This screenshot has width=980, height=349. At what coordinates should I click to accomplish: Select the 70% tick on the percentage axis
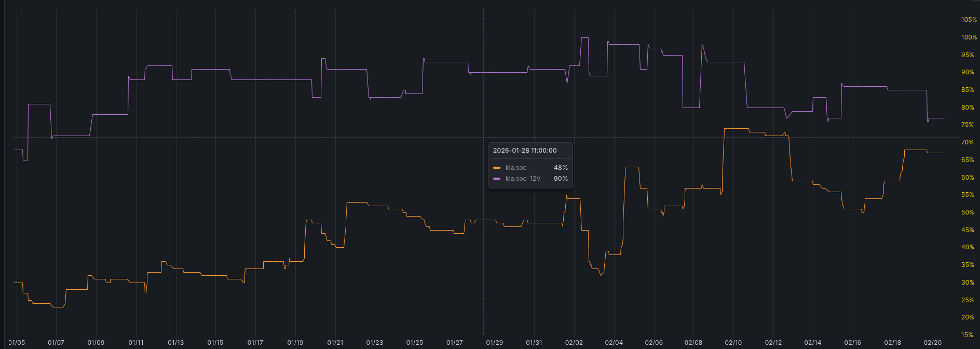pos(968,142)
